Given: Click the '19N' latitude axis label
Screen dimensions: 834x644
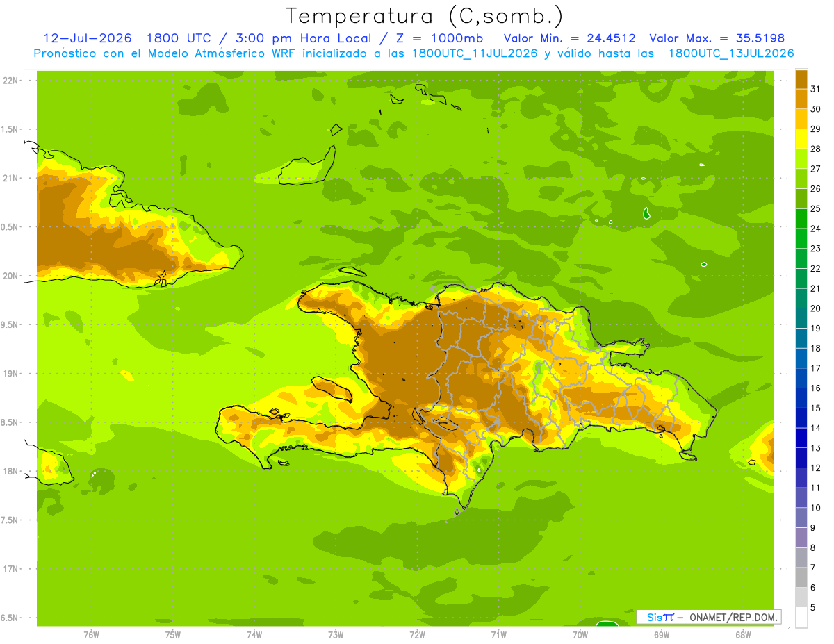Looking at the screenshot, I should coord(10,374).
